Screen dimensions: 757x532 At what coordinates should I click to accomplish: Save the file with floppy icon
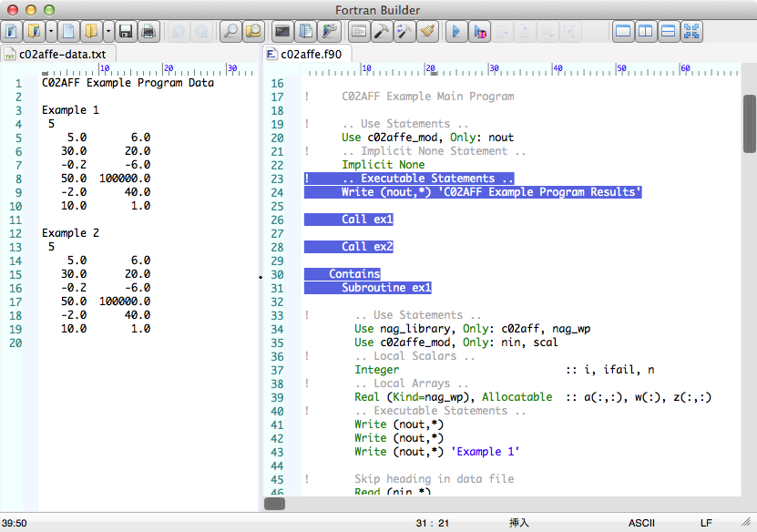(126, 32)
